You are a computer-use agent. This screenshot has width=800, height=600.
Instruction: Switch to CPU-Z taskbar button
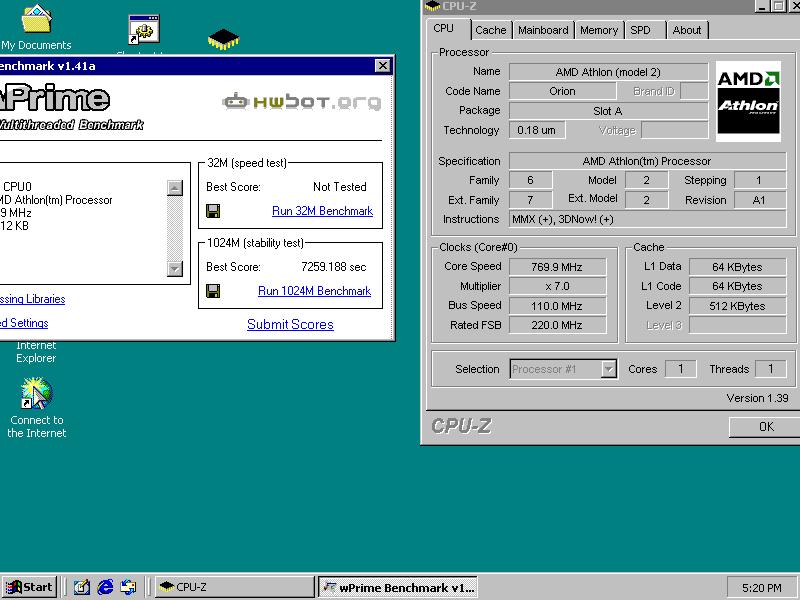234,587
